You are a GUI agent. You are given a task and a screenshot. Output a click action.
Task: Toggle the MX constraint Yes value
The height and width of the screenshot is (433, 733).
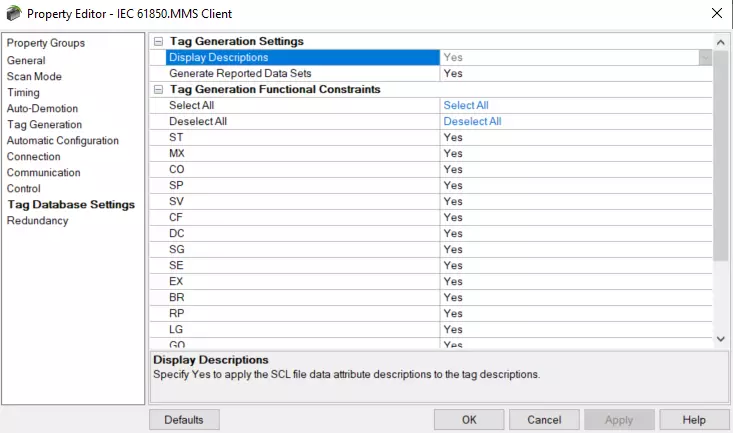point(453,153)
